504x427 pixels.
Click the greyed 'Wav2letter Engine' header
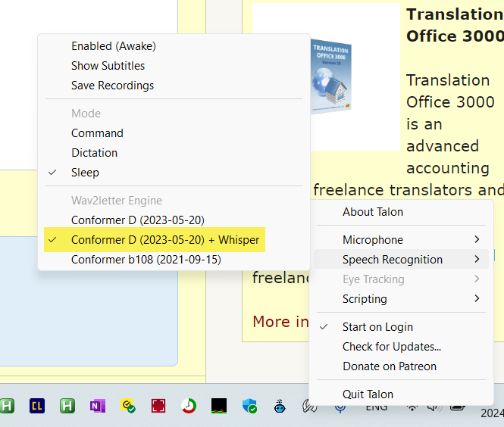pos(117,201)
